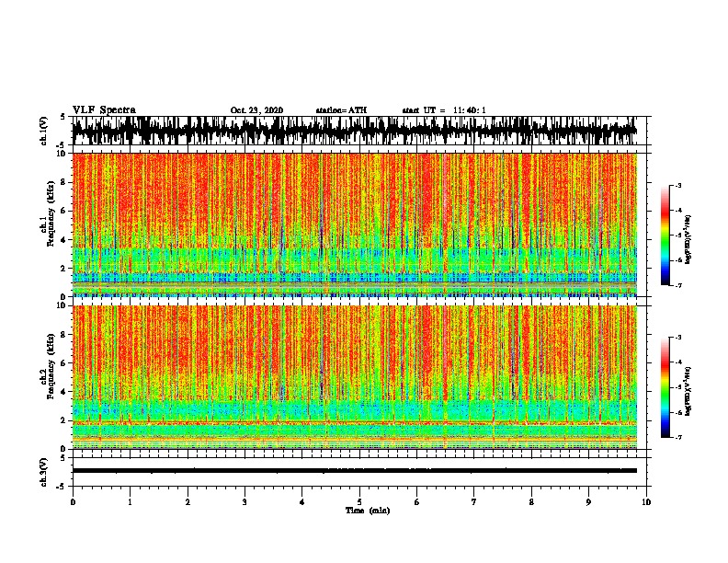Click the "ch.1(V)" y-axis label

43,131
